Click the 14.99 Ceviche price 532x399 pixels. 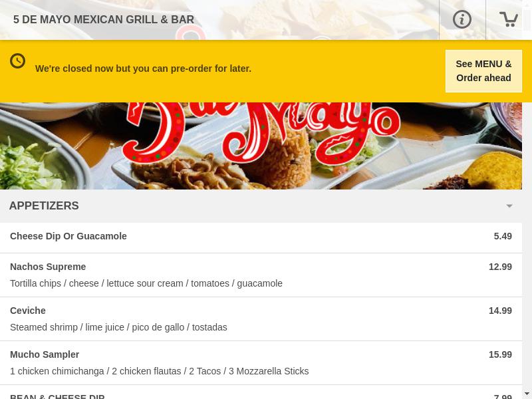[500, 311]
